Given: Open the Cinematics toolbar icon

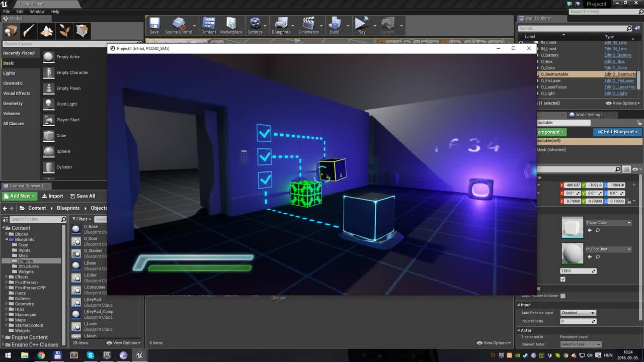Looking at the screenshot, I should pos(308,24).
